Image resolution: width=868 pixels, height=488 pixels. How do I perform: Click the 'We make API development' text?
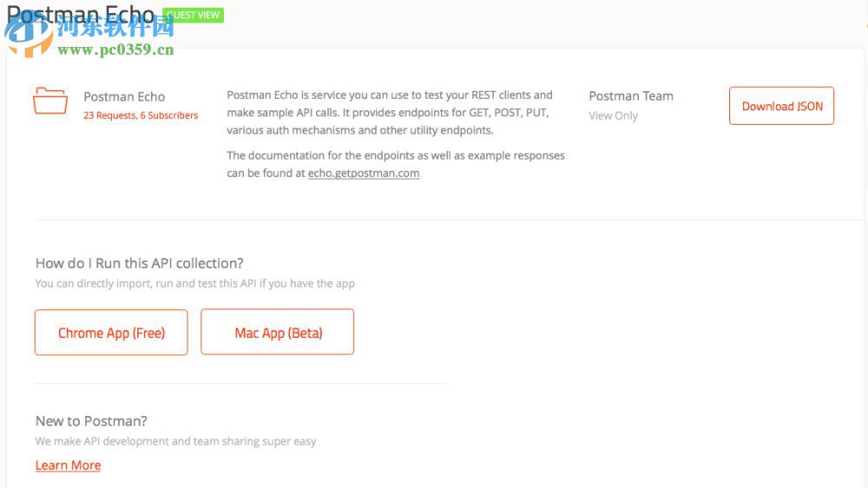pos(175,441)
